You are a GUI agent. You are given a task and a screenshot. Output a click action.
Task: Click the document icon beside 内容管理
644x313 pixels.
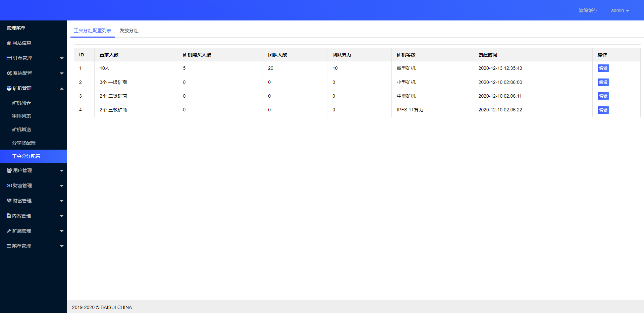coord(9,215)
